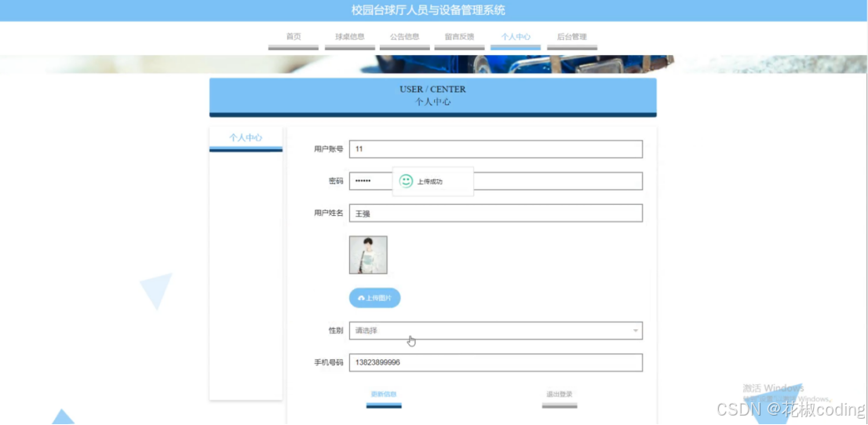Select 个人中心 in the left sidebar
868x425 pixels.
point(246,138)
